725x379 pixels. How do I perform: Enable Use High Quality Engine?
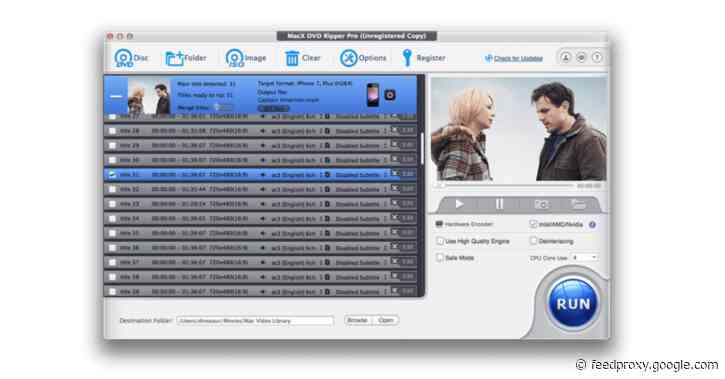tap(440, 241)
